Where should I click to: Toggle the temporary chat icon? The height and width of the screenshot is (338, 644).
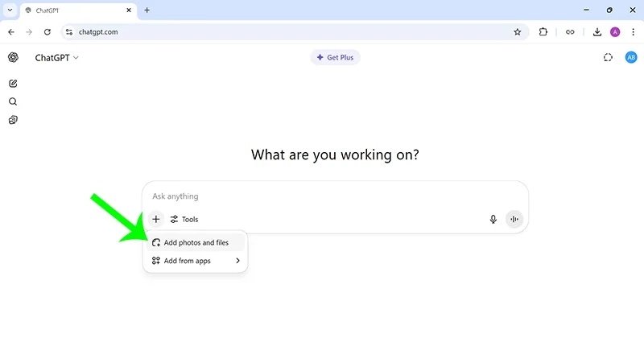click(x=608, y=58)
